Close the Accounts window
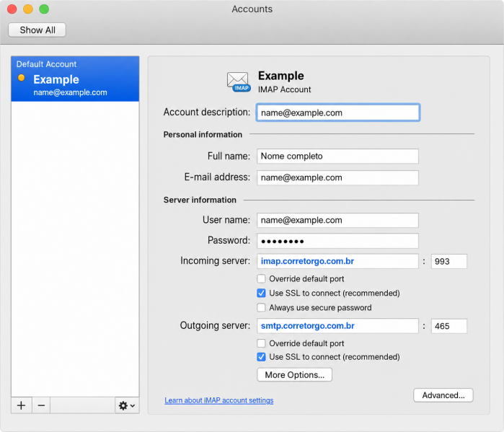 pos(12,9)
